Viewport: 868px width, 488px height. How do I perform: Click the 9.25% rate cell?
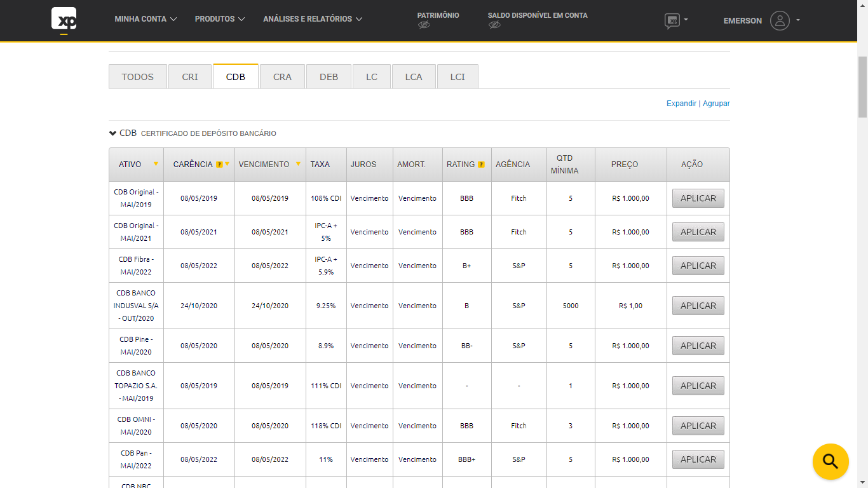[x=326, y=306]
